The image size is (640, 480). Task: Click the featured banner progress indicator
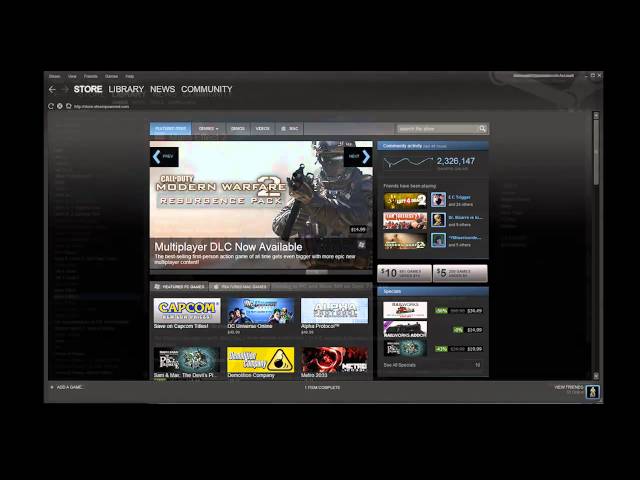pyautogui.click(x=317, y=271)
